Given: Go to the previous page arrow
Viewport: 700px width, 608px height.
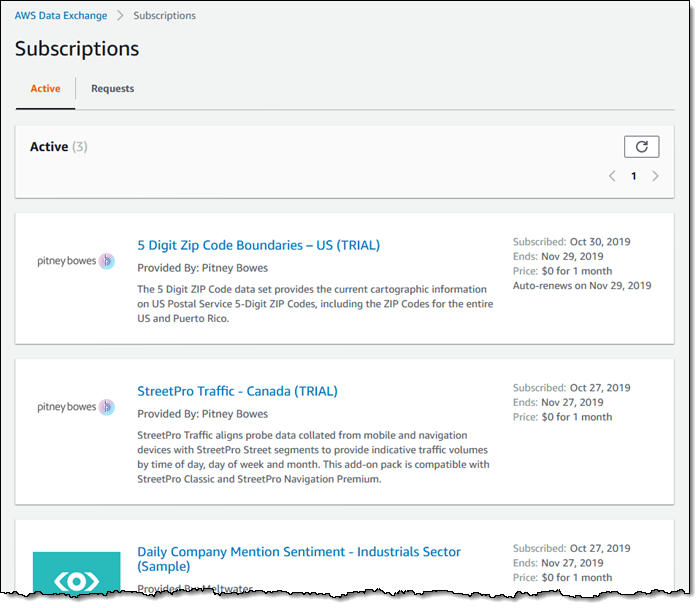Looking at the screenshot, I should tap(612, 176).
